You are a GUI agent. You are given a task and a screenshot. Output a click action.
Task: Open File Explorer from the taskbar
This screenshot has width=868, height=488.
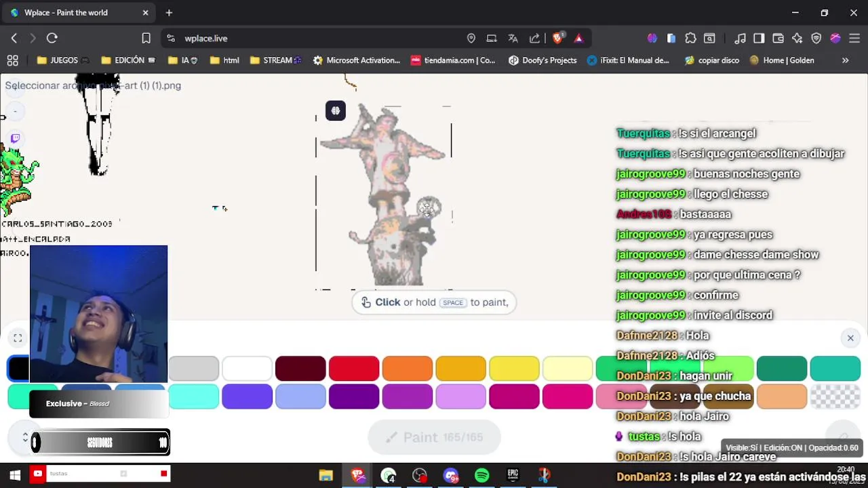[x=326, y=475]
